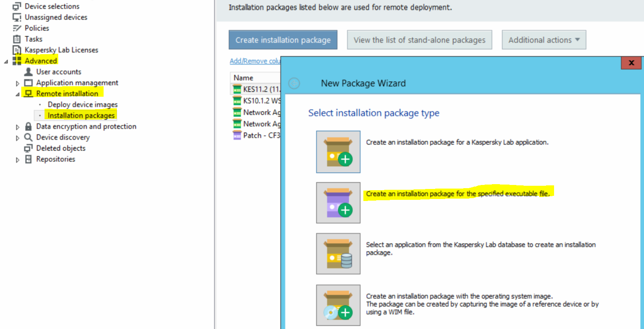Close the New Package Wizard window
The height and width of the screenshot is (329, 644).
pyautogui.click(x=631, y=63)
